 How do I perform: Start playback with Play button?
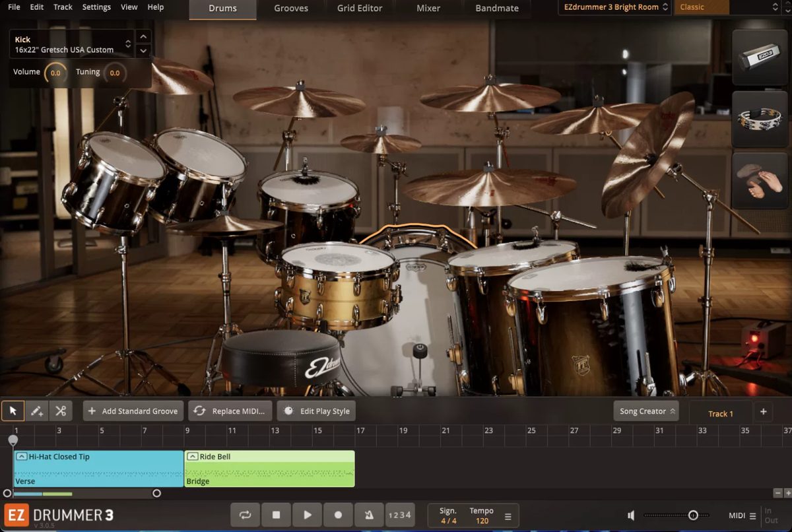point(308,515)
